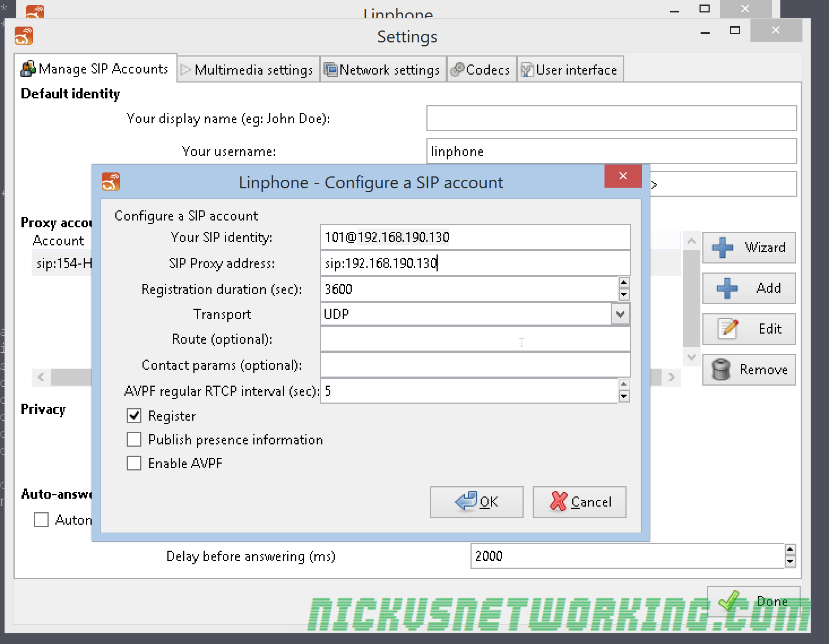Viewport: 829px width, 644px height.
Task: Click the Linphone logo in Configure dialog title
Action: point(111,182)
